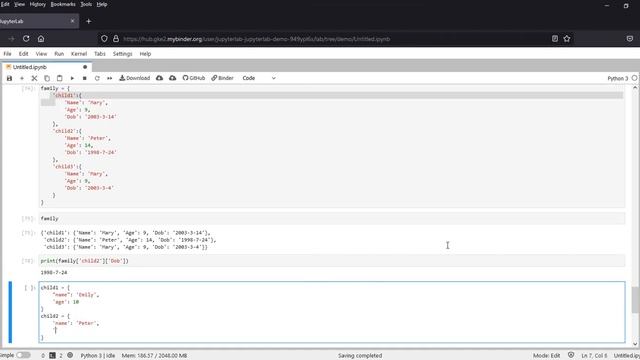Click the unsaved dot on the Untitled.ipynb tab
This screenshot has height=360, width=640.
click(x=85, y=67)
